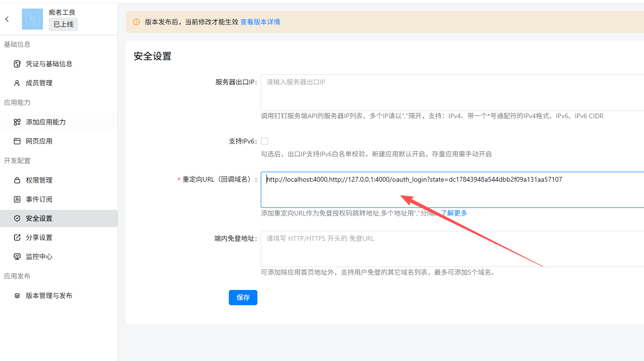The image size is (644, 361).
Task: Click the 分享设置 share icon
Action: pos(17,237)
